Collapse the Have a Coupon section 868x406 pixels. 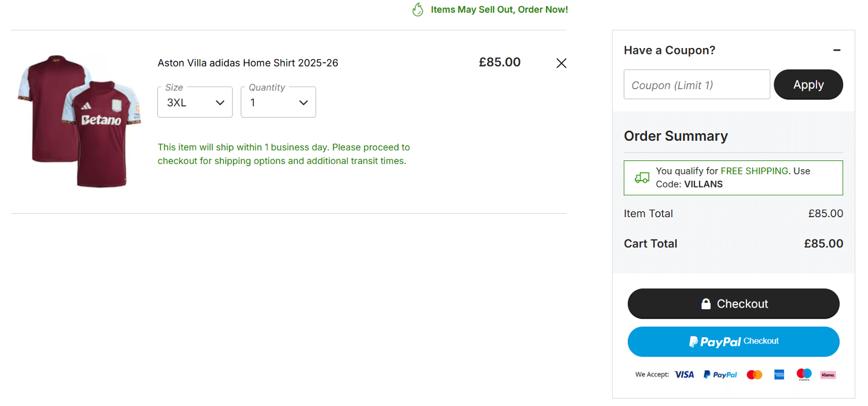(837, 50)
